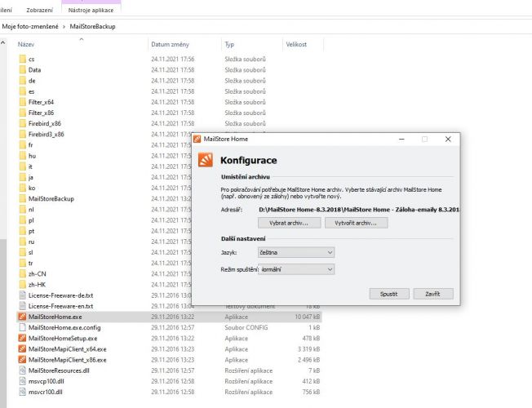The image size is (532, 408).
Task: Open the Zobrazení ribbon tab
Action: [40, 10]
